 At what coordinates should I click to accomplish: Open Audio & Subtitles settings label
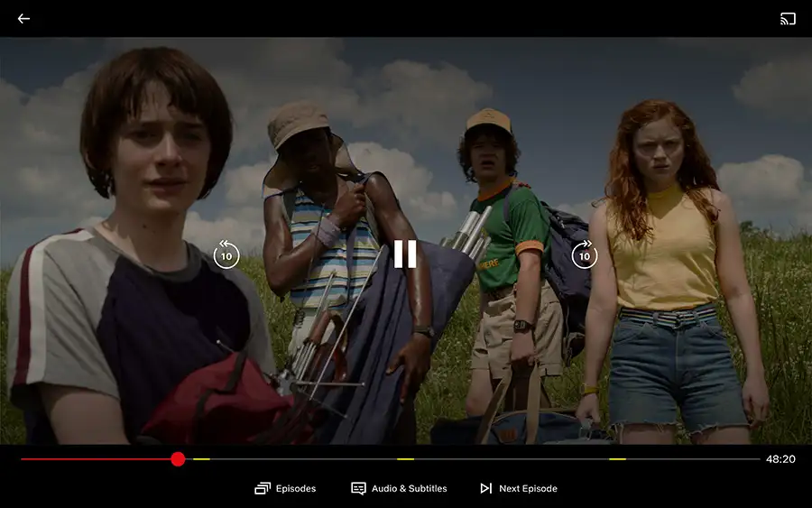[x=409, y=488]
